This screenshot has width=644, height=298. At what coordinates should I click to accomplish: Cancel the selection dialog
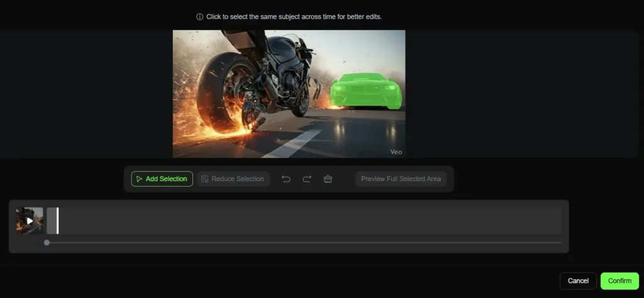pos(578,281)
